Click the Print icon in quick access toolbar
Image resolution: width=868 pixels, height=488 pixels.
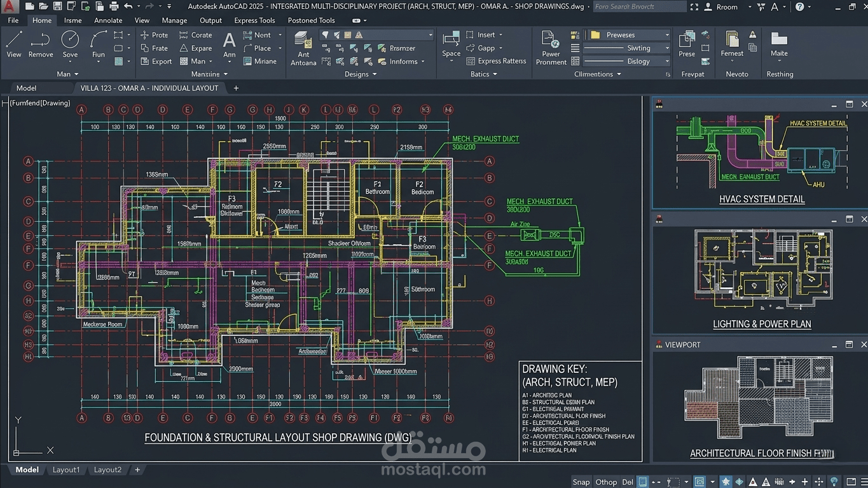[x=114, y=6]
